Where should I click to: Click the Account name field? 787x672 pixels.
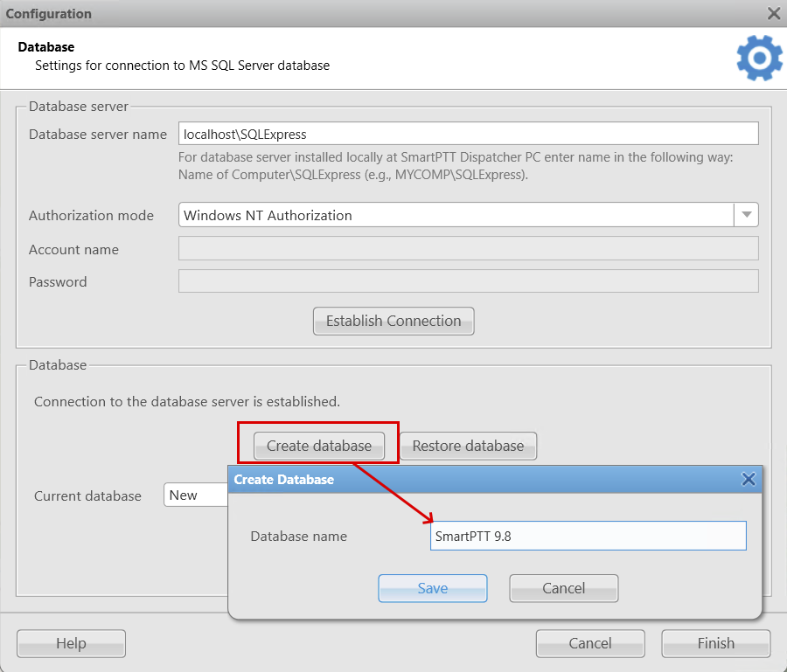coord(469,249)
